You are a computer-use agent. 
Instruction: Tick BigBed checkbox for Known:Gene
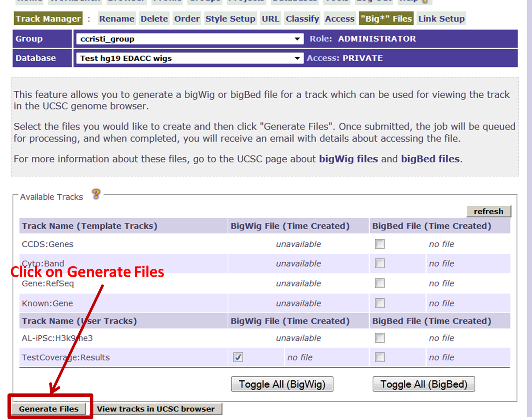point(380,303)
